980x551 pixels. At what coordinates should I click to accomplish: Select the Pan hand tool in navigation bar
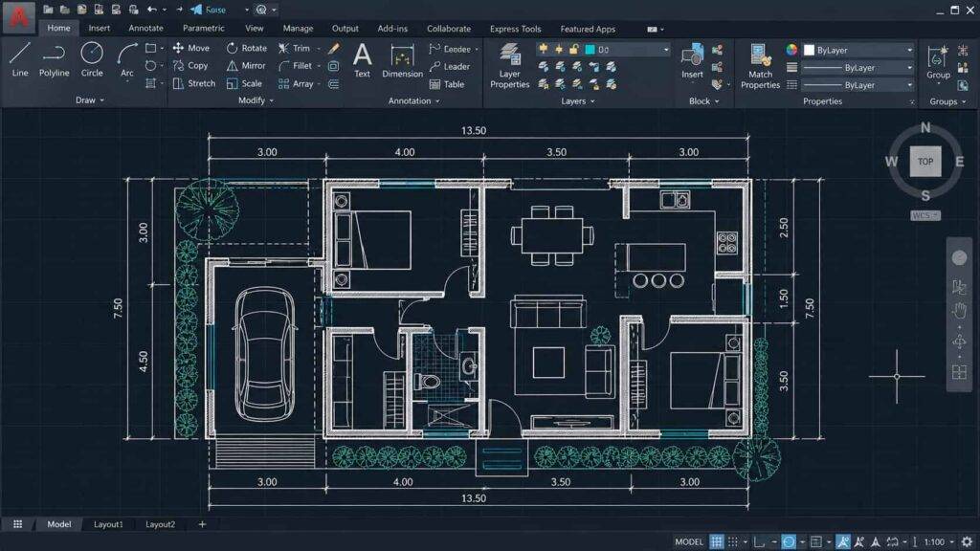(959, 310)
